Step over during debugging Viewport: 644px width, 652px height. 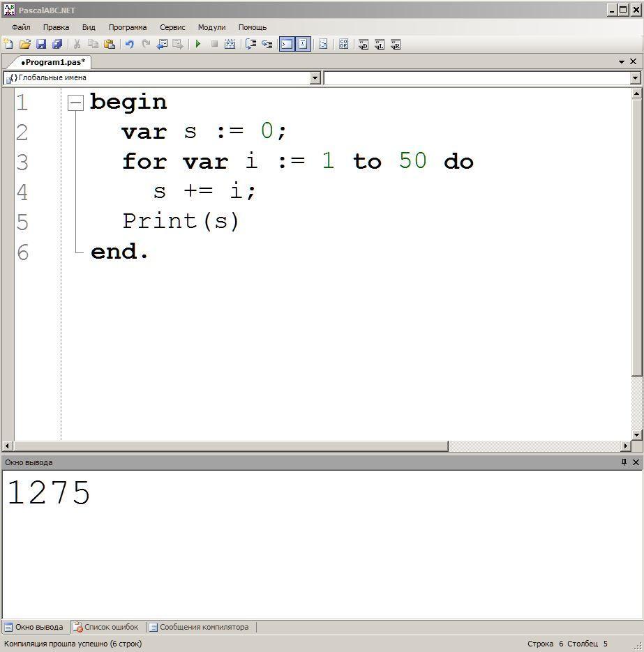click(x=251, y=44)
